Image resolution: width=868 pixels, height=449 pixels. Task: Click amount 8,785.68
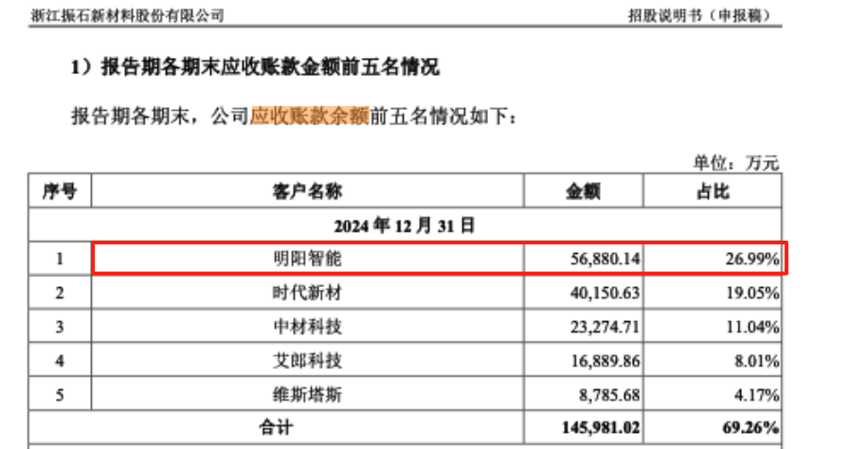point(609,395)
